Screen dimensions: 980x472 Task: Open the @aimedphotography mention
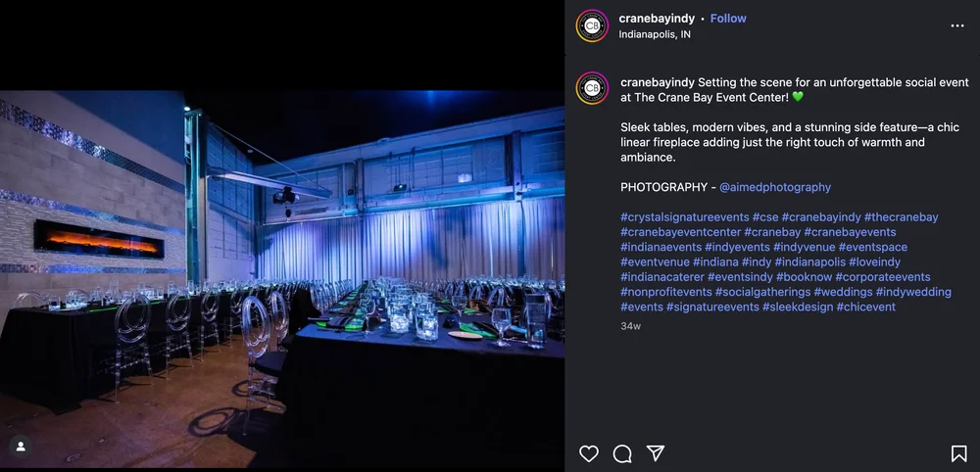[x=775, y=187]
